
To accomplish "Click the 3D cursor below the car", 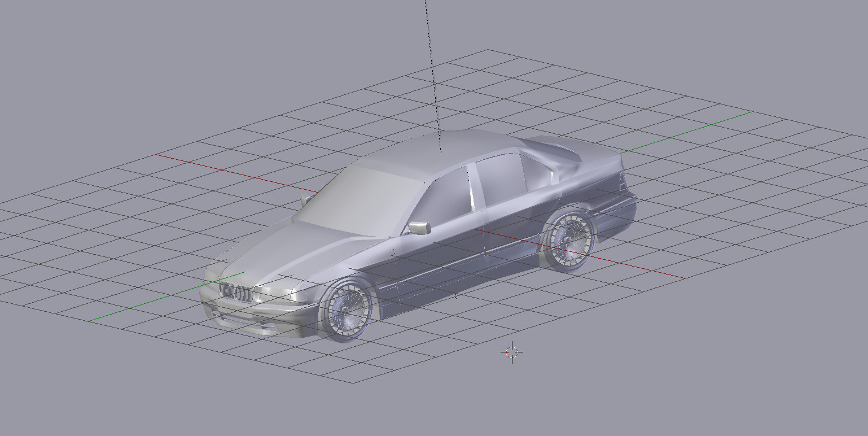I will point(511,353).
